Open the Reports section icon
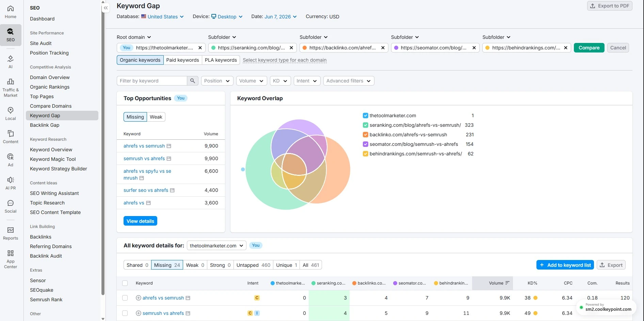The width and height of the screenshot is (644, 321). click(x=11, y=230)
